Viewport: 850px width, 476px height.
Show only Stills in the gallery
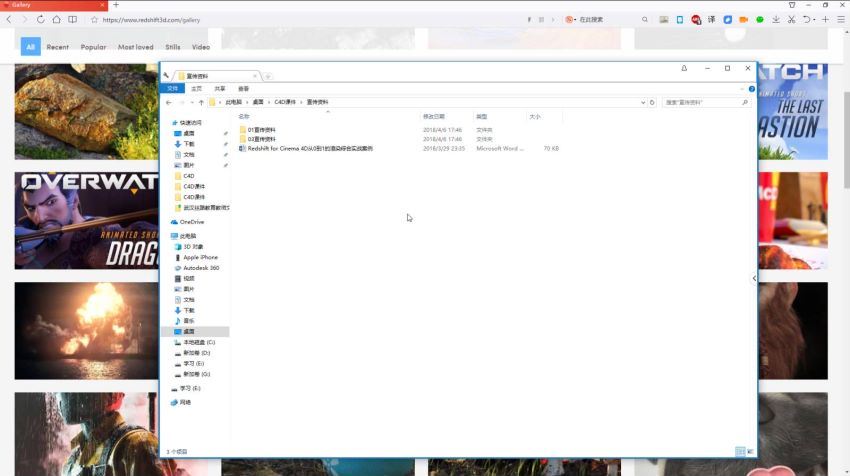173,47
